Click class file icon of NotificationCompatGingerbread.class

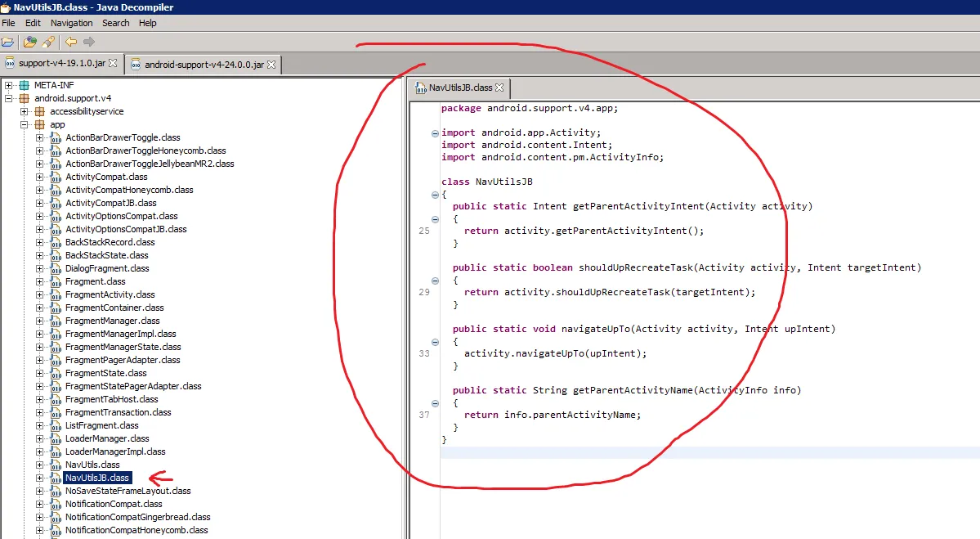point(56,518)
